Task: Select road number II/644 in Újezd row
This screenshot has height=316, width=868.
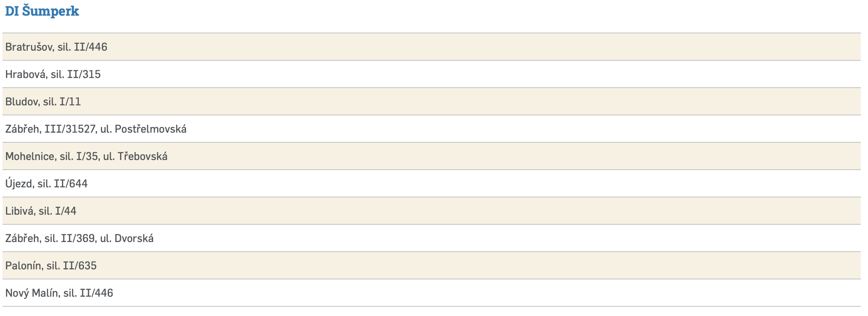Action: pyautogui.click(x=71, y=184)
